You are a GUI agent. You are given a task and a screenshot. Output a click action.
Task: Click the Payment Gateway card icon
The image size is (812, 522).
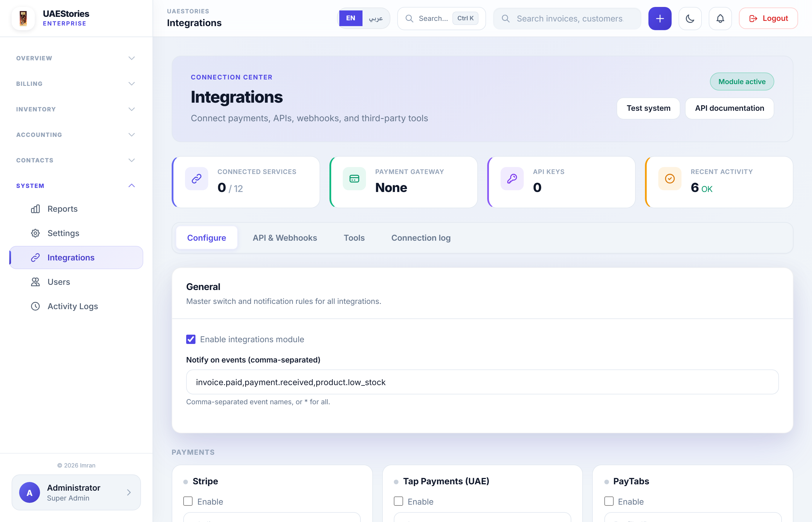[x=354, y=179]
